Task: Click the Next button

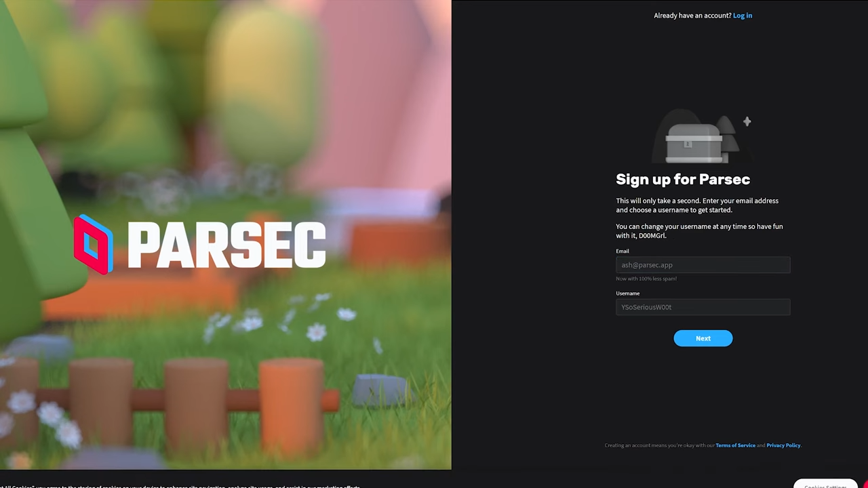Action: [x=703, y=338]
